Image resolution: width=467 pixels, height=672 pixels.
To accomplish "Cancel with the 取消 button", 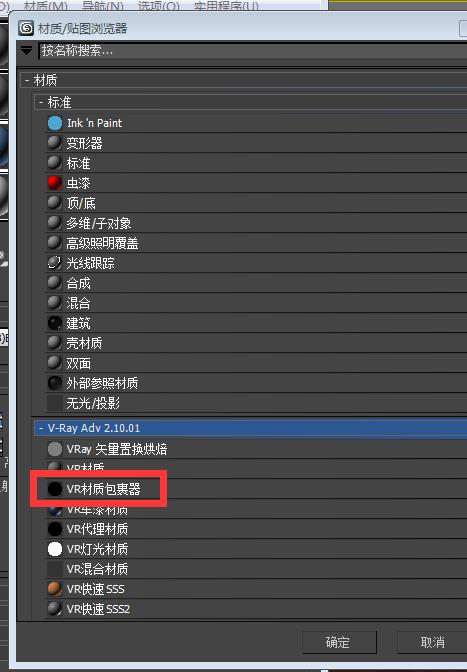I will 432,642.
